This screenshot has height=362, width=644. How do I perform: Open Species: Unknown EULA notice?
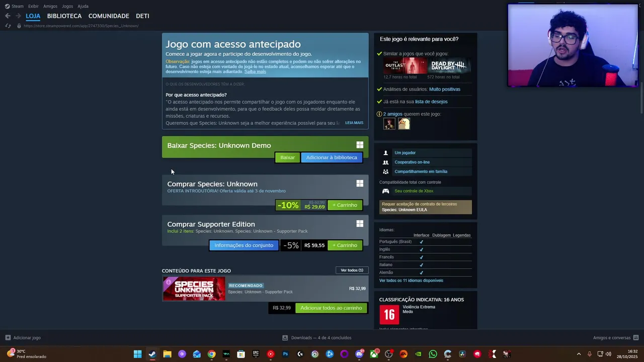click(426, 207)
